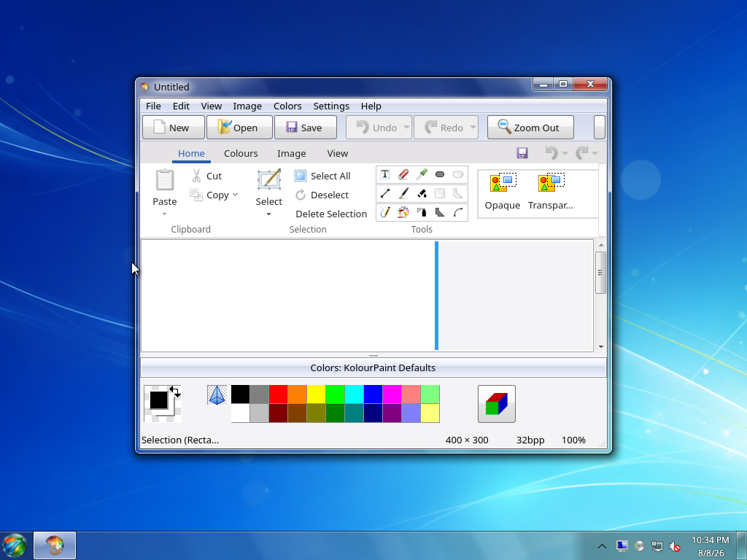The height and width of the screenshot is (560, 747).
Task: Switch to the View ribbon tab
Action: tap(337, 153)
